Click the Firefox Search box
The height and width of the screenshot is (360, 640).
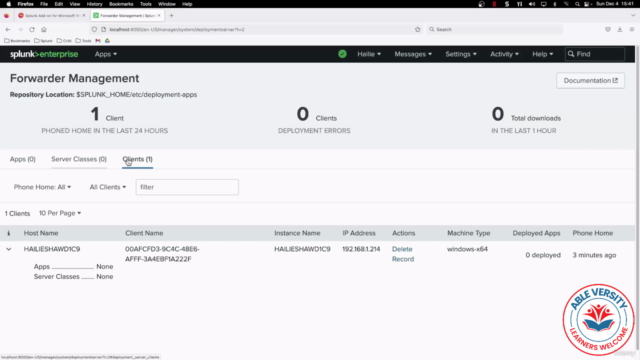click(x=495, y=29)
